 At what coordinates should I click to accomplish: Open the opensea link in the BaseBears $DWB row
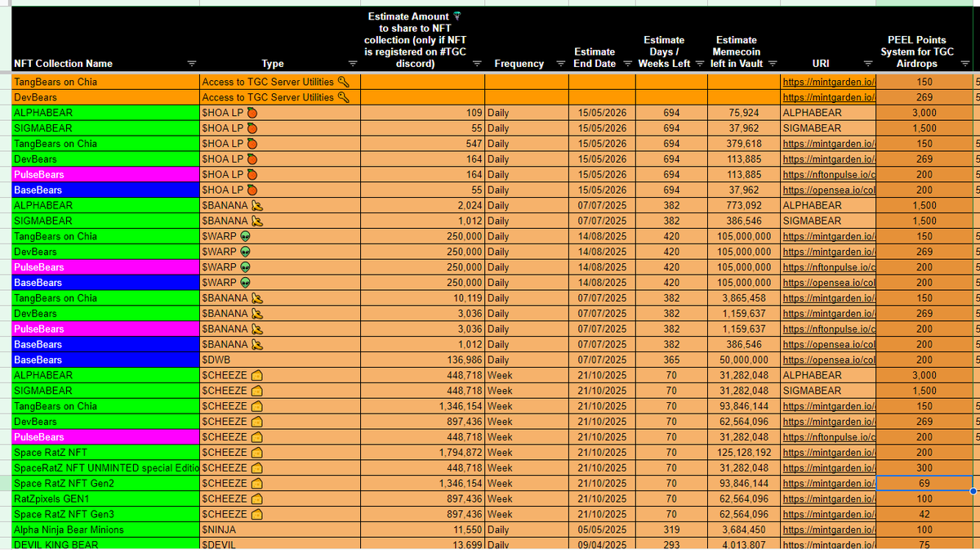pyautogui.click(x=829, y=360)
